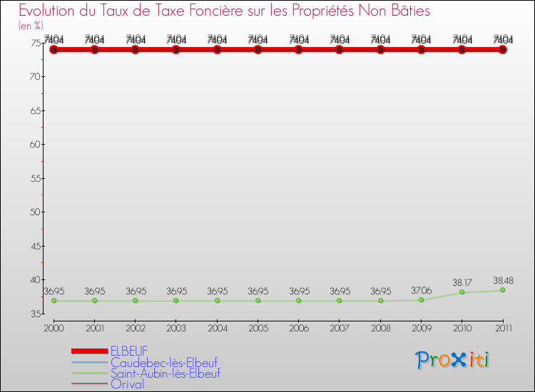
Task: Click the red data point for 2006
Action: 299,50
